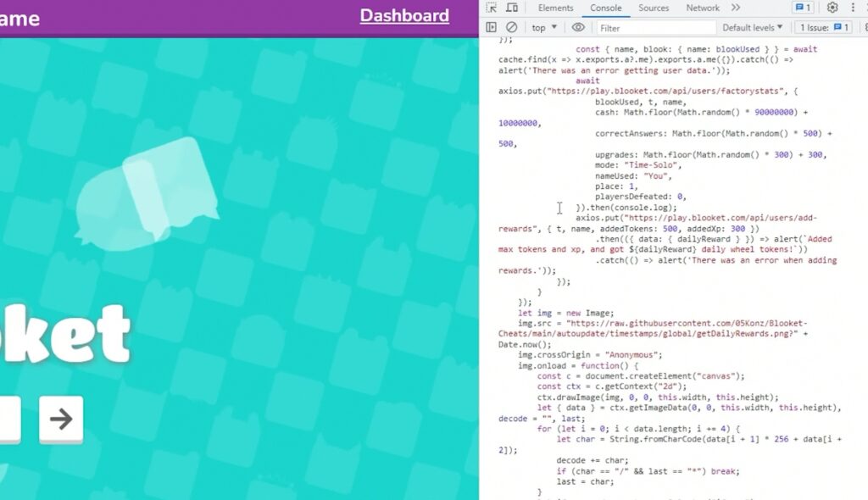Screen dimensions: 868x500
Task: Open the 'top' JavaScript context dropdown
Action: tap(544, 28)
